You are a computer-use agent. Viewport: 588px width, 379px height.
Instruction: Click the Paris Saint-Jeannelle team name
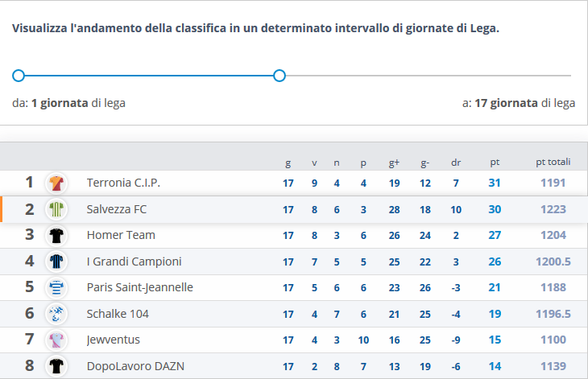pos(140,287)
